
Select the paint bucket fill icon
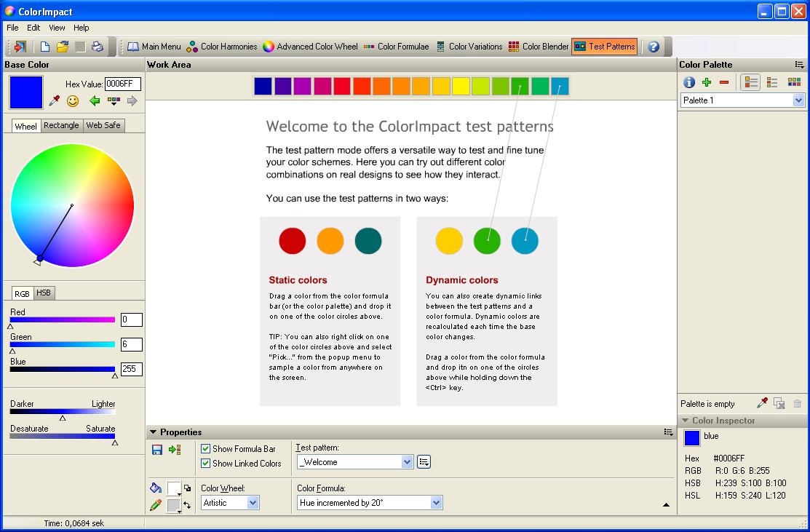click(156, 488)
